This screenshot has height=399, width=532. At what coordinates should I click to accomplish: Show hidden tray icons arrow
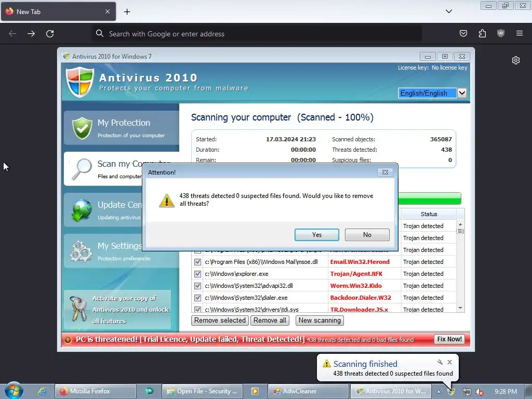click(438, 392)
